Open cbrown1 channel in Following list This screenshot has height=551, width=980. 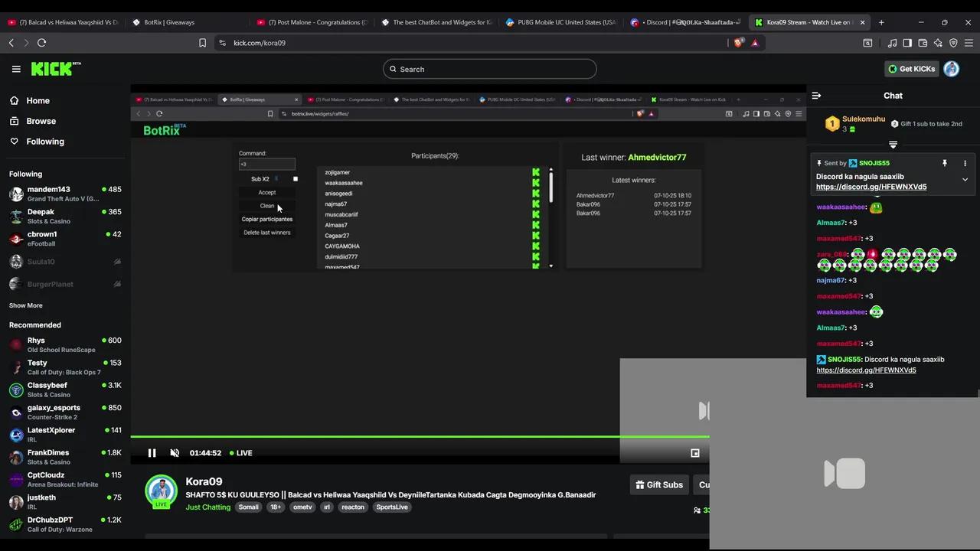point(65,239)
